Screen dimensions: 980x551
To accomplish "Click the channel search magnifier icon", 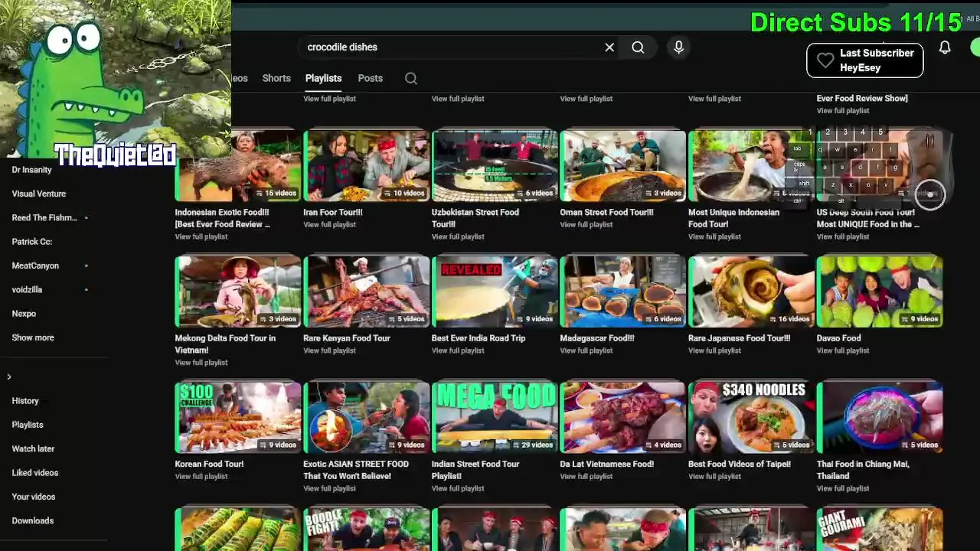I will pyautogui.click(x=411, y=78).
